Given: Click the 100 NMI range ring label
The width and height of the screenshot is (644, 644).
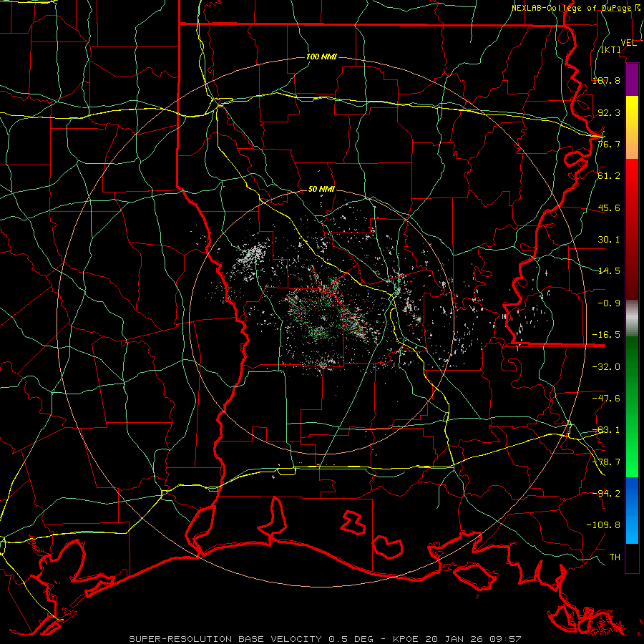Looking at the screenshot, I should tap(321, 57).
